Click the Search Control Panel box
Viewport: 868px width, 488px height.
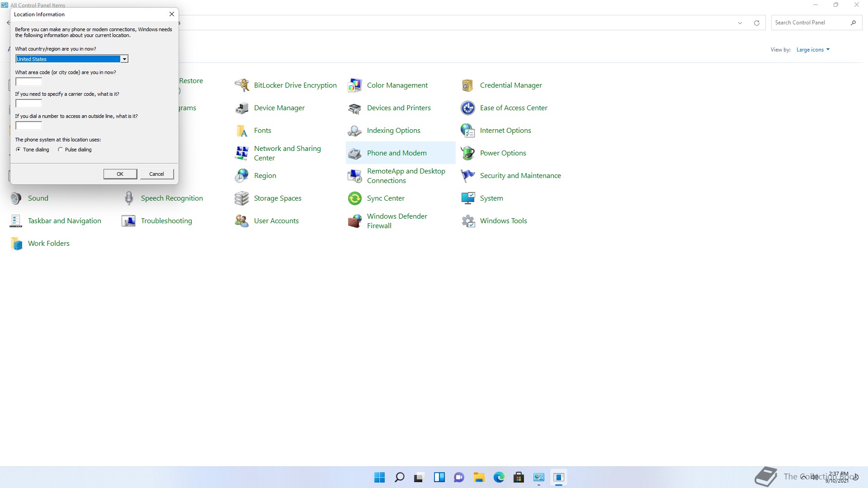[x=816, y=23]
